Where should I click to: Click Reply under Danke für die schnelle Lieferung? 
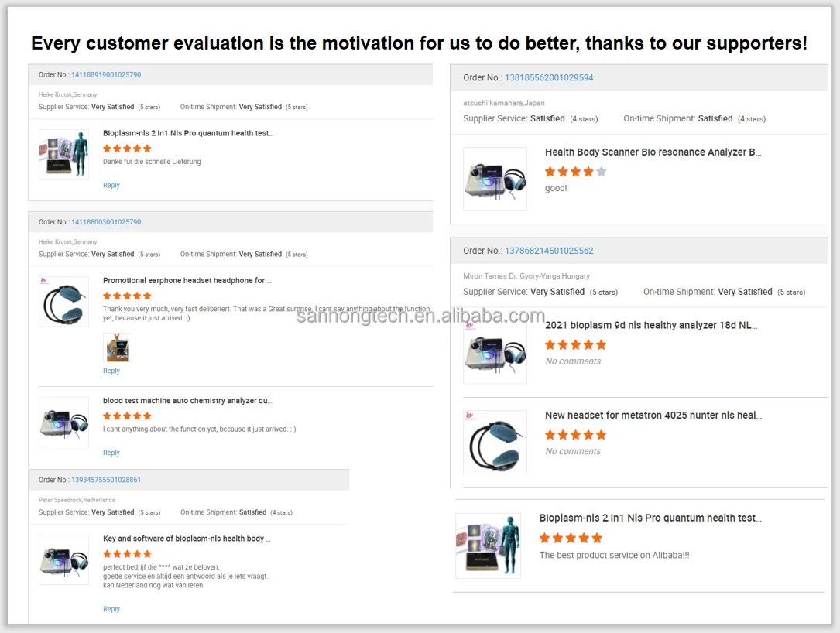tap(111, 186)
